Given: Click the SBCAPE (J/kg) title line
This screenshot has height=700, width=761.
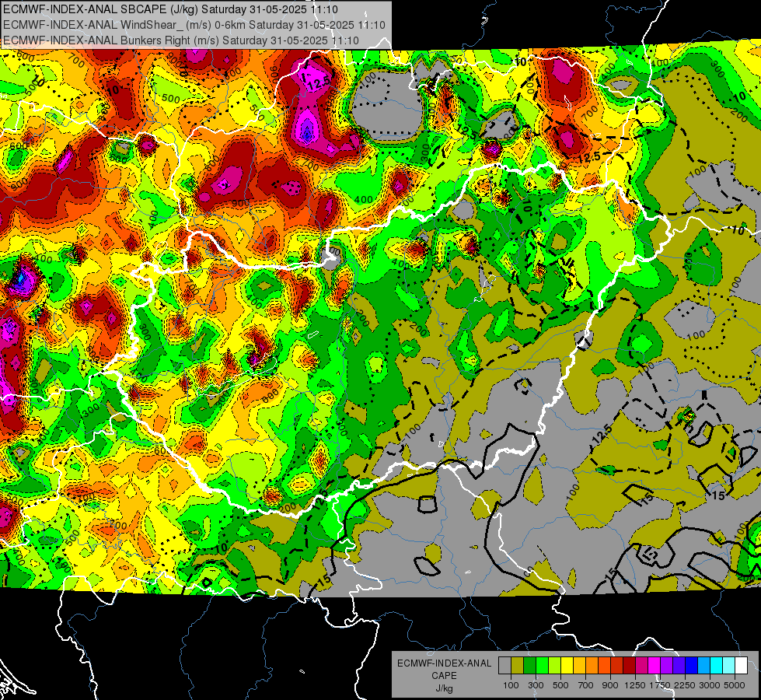Looking at the screenshot, I should (171, 9).
